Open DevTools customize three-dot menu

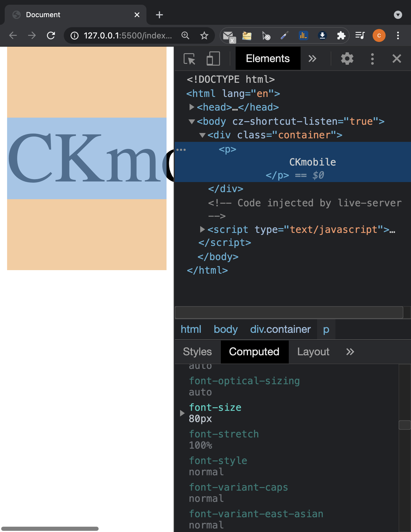click(372, 59)
